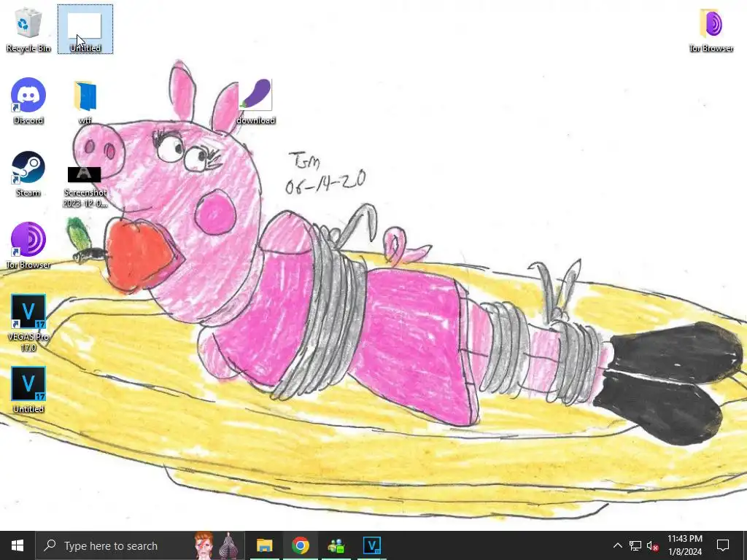Image resolution: width=747 pixels, height=560 pixels.
Task: Open the Tor Browser folder at top right
Action: [x=711, y=29]
